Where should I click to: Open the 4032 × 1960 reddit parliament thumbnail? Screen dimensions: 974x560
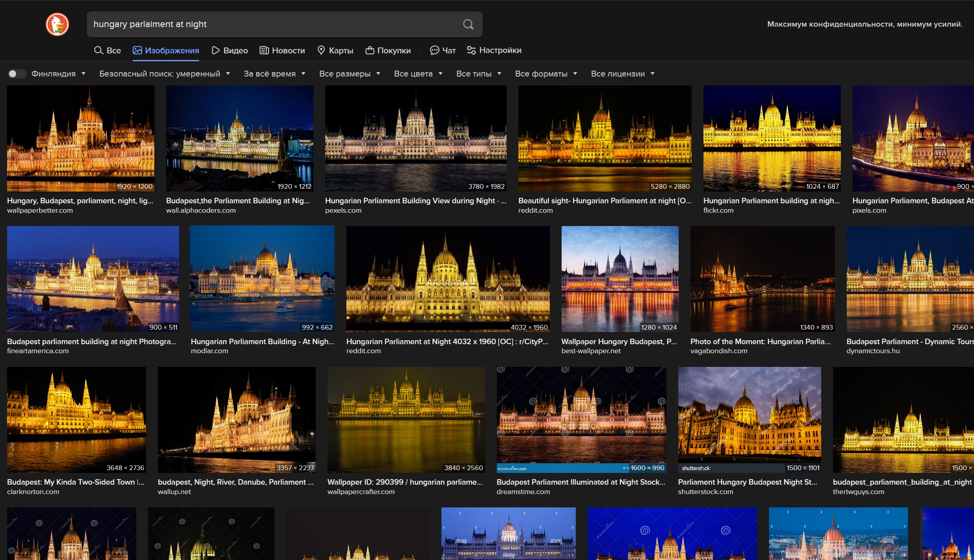448,279
